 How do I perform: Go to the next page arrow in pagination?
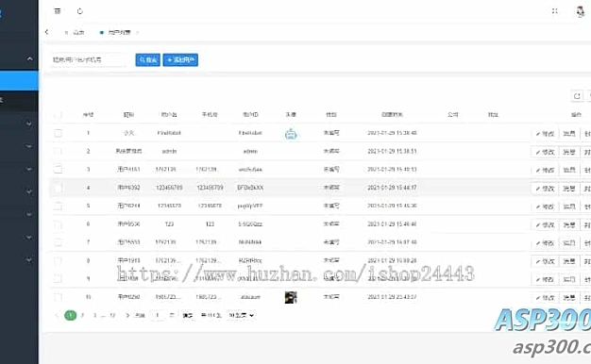tap(127, 316)
